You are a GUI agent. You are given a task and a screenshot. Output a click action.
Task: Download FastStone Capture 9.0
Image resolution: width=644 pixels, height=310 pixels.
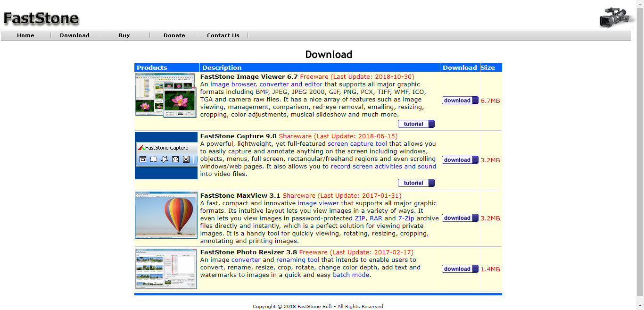460,160
